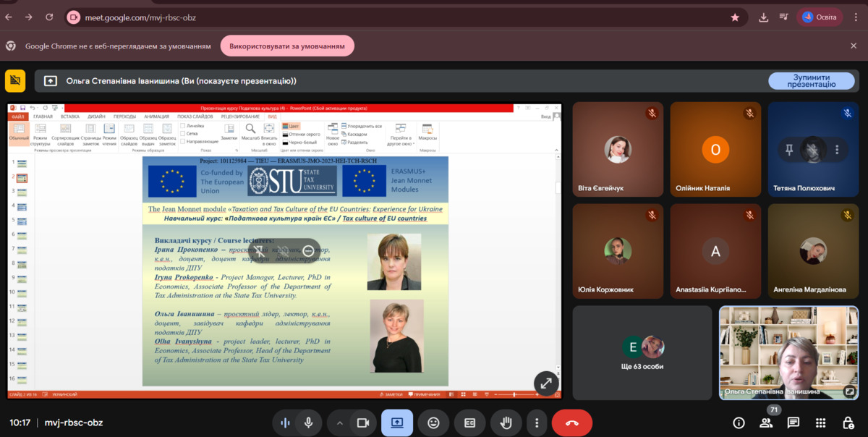
Task: Open more options on Тетяна Полюхович's tile
Action: click(837, 150)
